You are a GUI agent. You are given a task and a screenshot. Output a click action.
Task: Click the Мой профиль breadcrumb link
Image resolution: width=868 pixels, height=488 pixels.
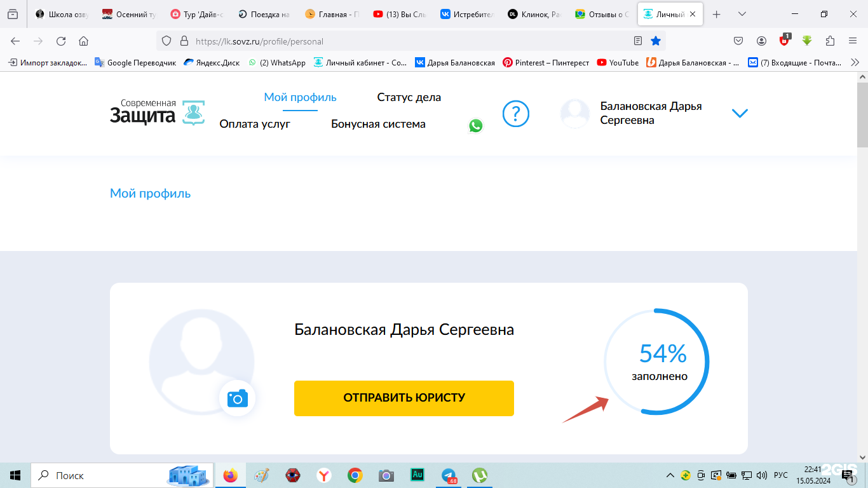(150, 193)
